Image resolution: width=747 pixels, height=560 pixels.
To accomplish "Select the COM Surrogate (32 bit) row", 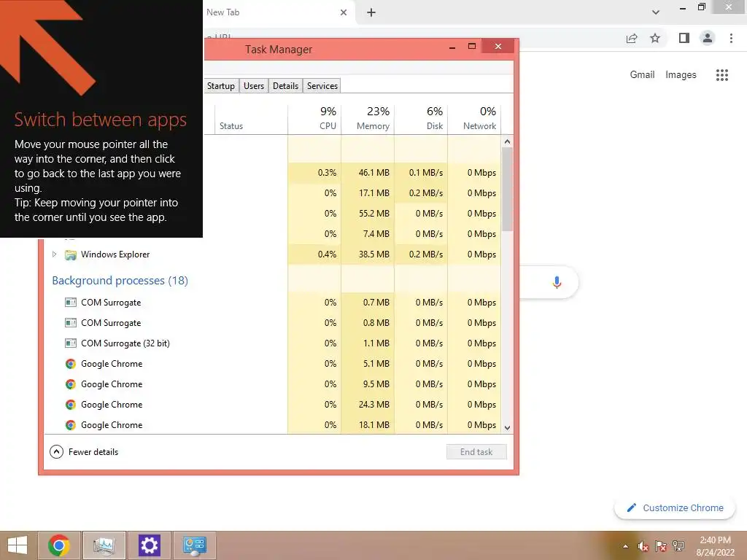I will [x=273, y=343].
